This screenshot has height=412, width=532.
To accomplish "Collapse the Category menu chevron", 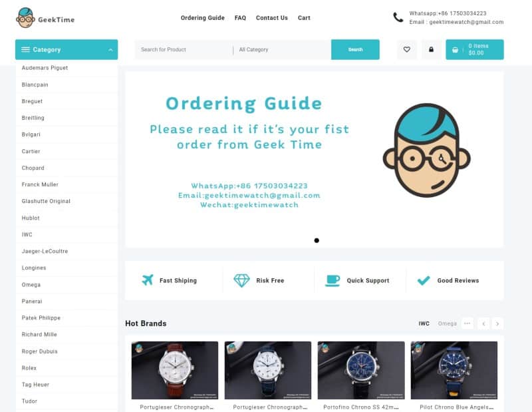I will (110, 50).
